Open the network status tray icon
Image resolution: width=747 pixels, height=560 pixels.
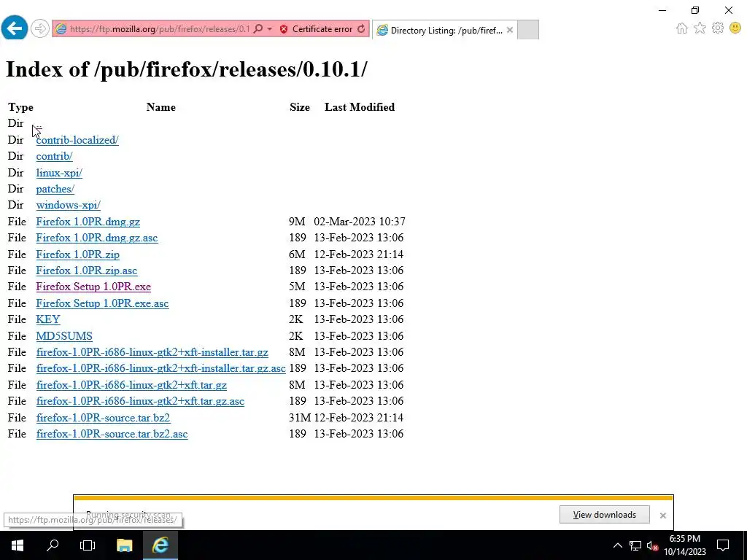point(635,545)
